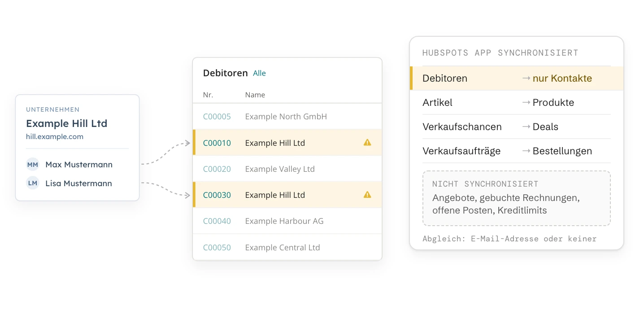The height and width of the screenshot is (323, 644).
Task: Open the Alle filter link beside Debitoren
Action: pos(259,73)
